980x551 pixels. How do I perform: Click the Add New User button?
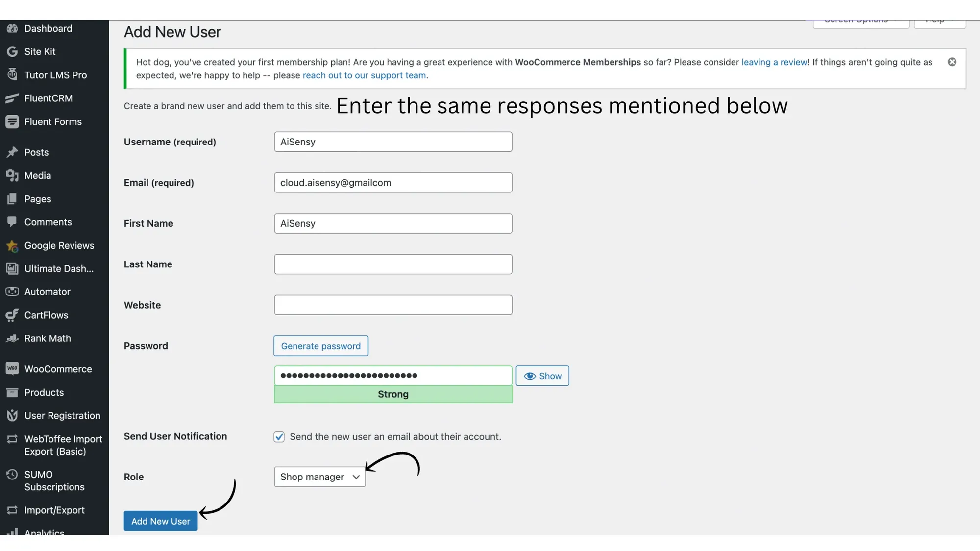(160, 521)
